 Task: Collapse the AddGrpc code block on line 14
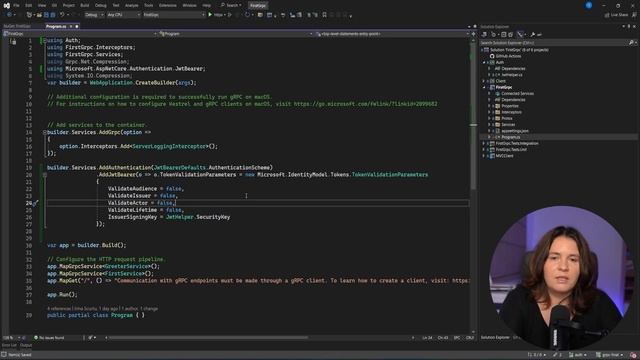click(x=44, y=132)
